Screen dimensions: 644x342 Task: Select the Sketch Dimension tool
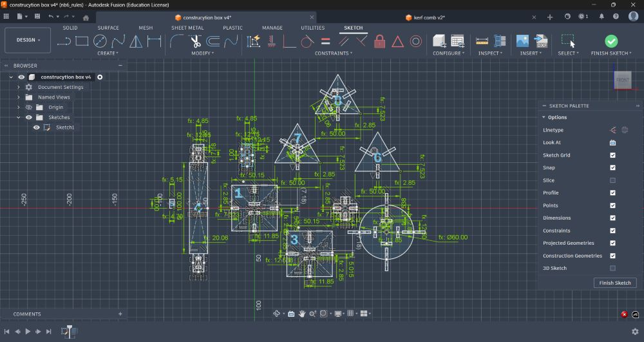[x=154, y=41]
